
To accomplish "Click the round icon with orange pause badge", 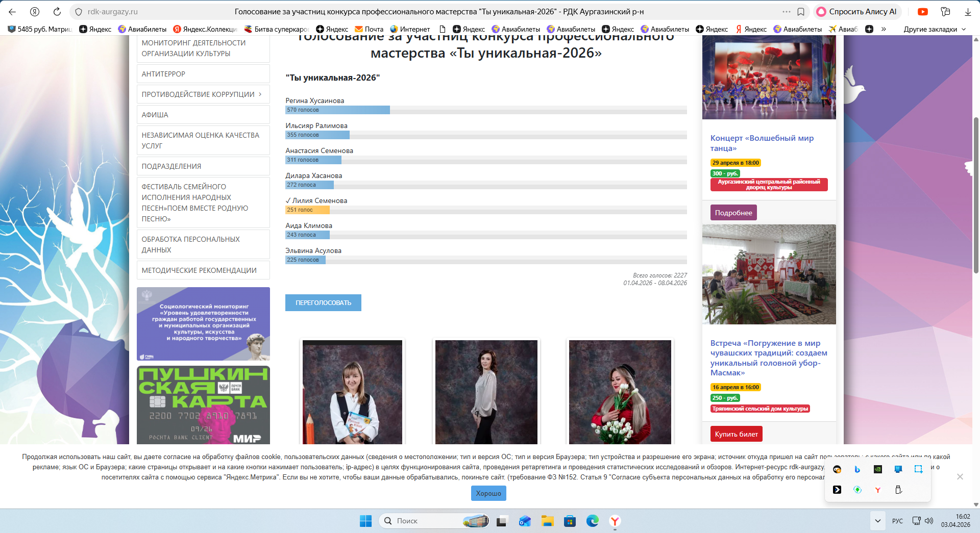I will 837,469.
